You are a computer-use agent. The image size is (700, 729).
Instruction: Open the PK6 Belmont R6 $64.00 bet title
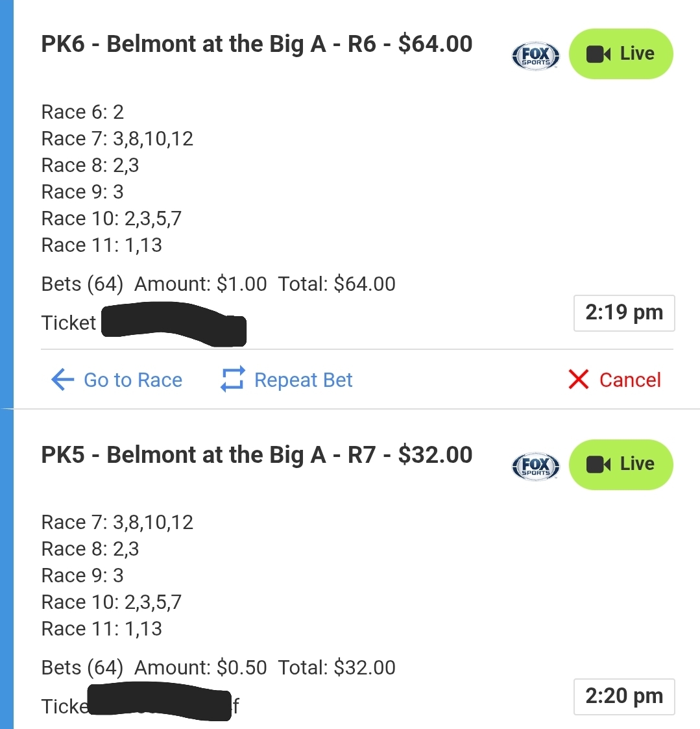(x=256, y=44)
